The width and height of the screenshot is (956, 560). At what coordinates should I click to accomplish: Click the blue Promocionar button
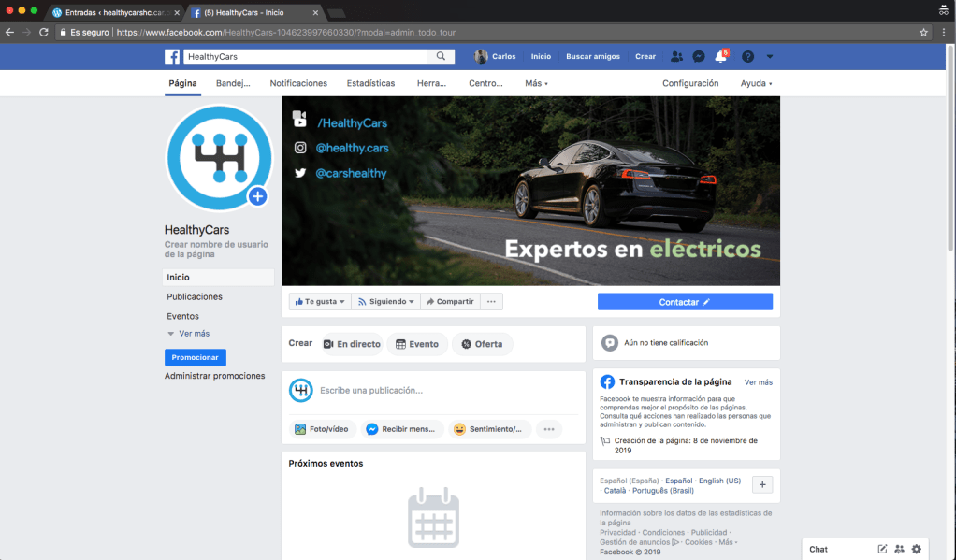click(x=195, y=357)
